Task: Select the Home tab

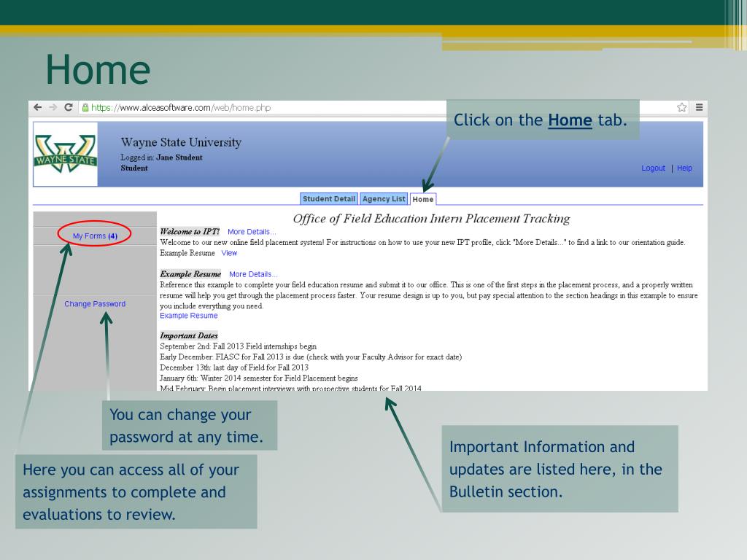Action: [x=423, y=200]
